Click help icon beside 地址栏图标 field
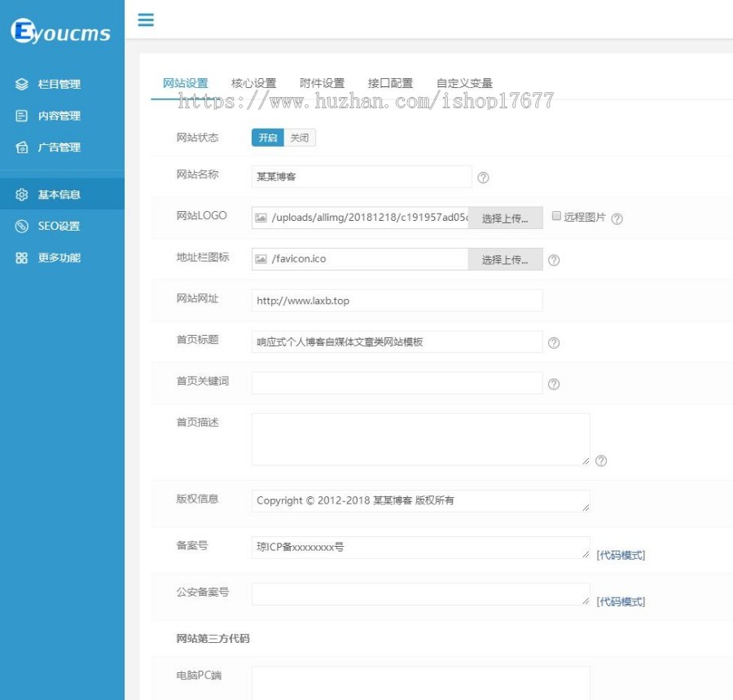The width and height of the screenshot is (733, 700). click(554, 260)
